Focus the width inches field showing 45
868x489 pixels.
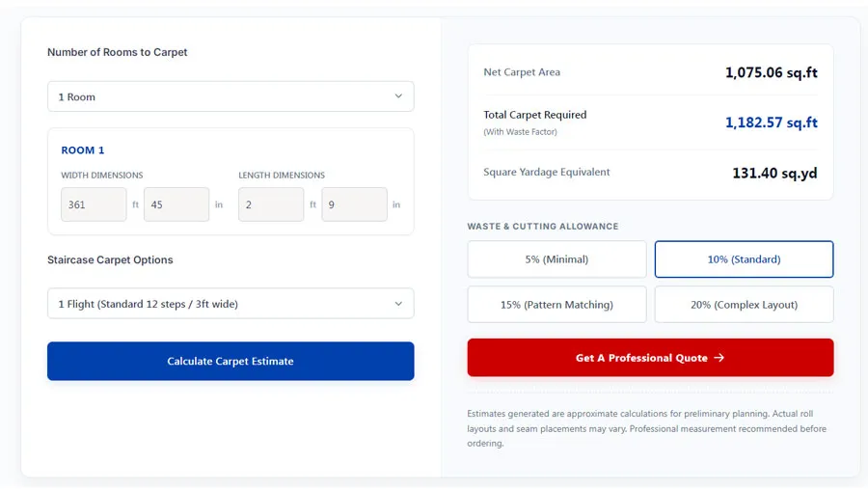[x=176, y=204]
